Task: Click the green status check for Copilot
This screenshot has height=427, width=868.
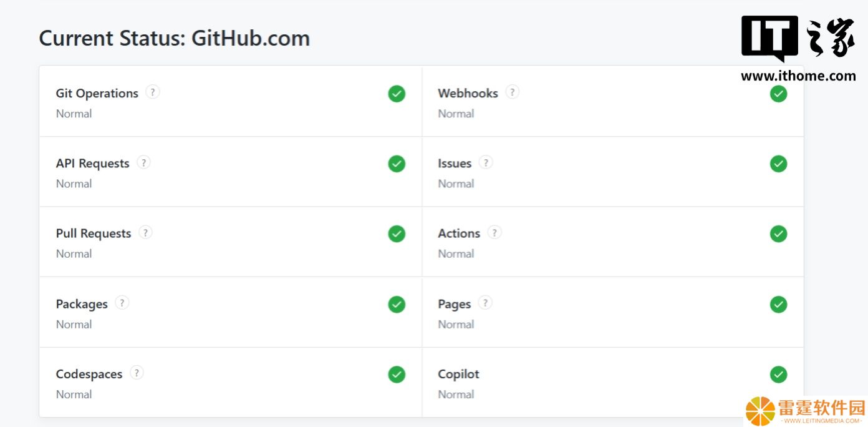Action: (x=778, y=375)
